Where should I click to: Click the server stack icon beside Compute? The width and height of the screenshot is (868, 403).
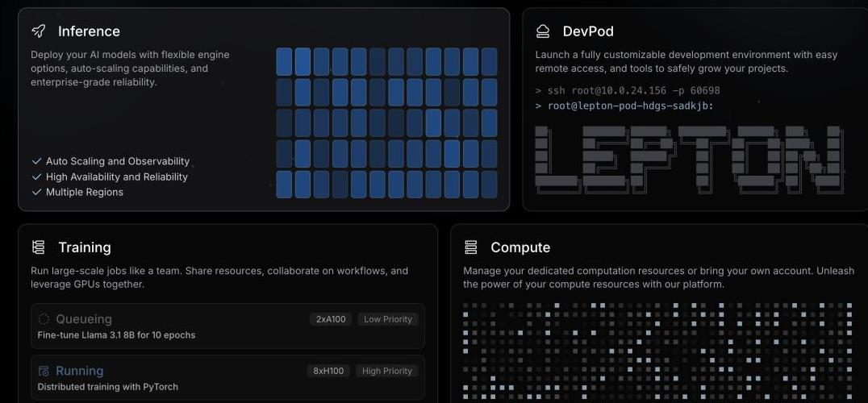[x=471, y=247]
